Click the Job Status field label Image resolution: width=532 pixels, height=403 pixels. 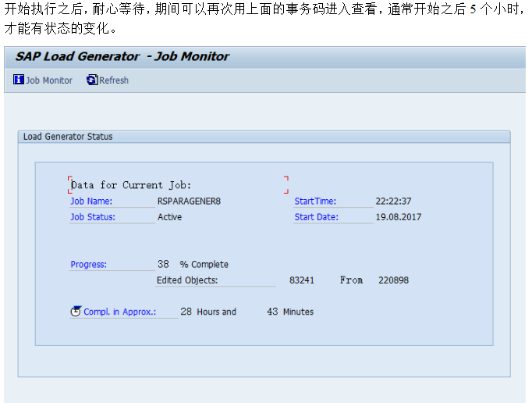click(x=93, y=217)
